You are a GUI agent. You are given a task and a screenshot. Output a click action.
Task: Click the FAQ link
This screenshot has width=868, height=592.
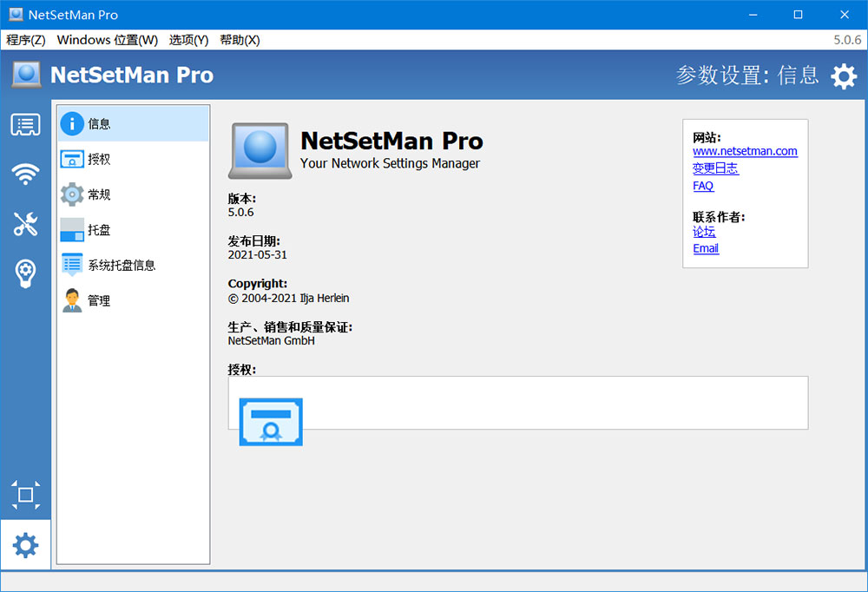point(703,186)
